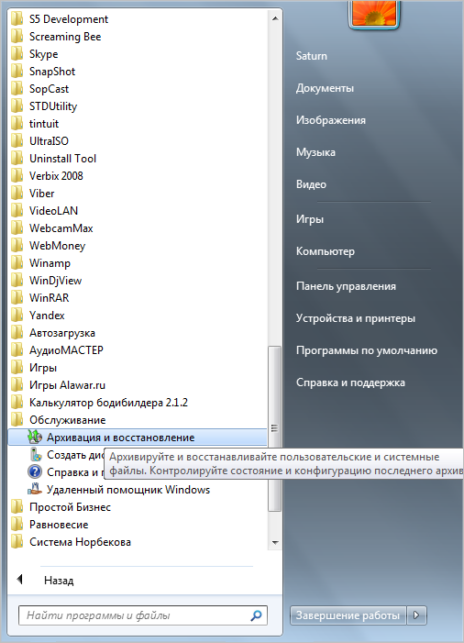Click folder icon next to Автозагрузка

[17, 333]
